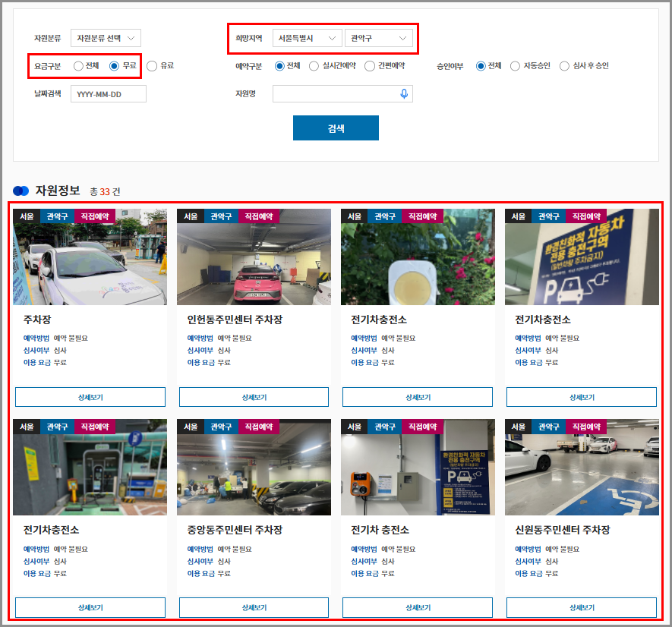Expand the 서울특별시 region dropdown

point(307,38)
